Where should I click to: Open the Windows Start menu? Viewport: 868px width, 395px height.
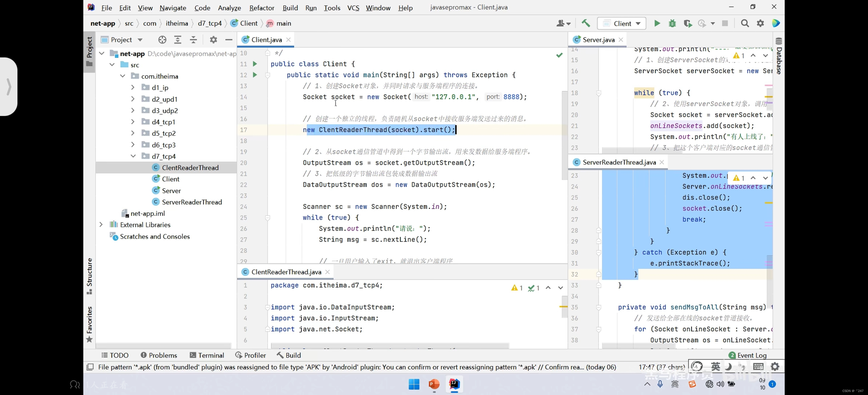coord(414,384)
